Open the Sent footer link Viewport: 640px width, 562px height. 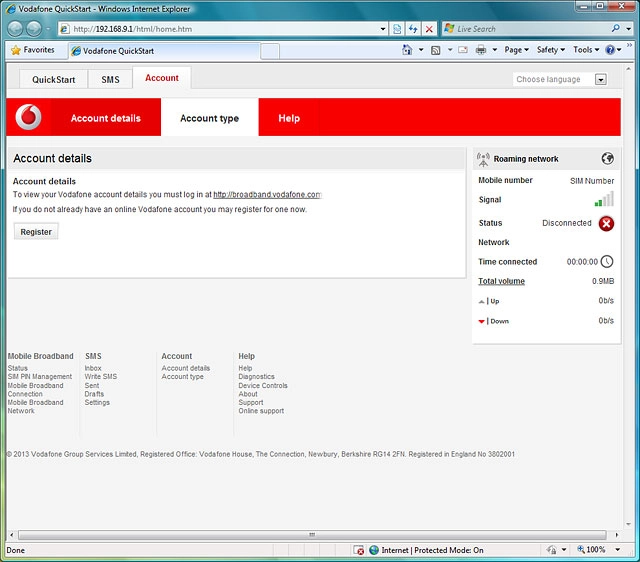click(91, 385)
